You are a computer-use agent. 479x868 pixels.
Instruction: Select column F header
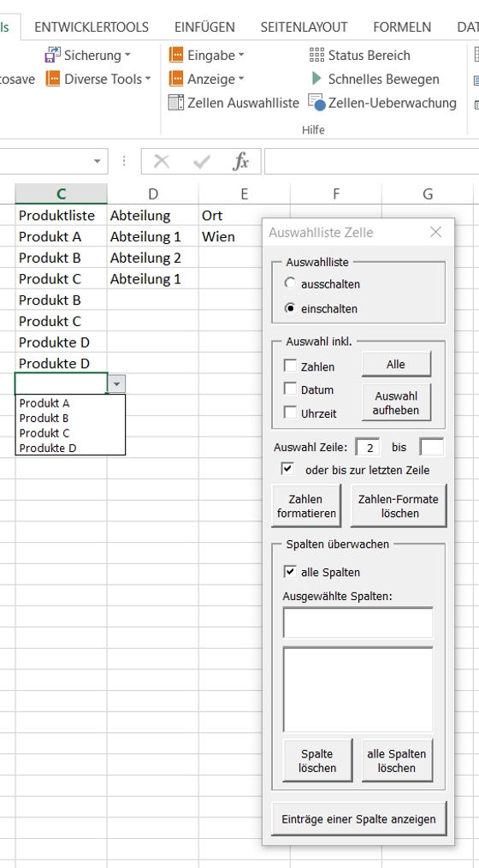click(x=336, y=193)
